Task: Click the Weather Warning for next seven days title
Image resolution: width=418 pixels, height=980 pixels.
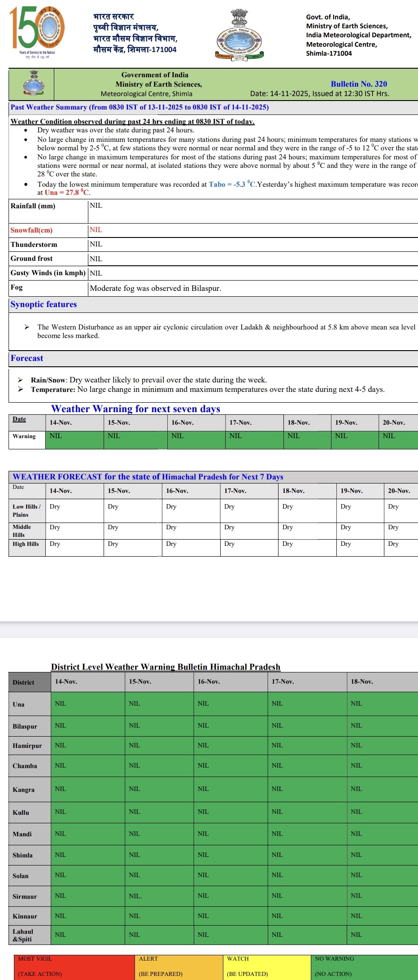Action: click(135, 409)
